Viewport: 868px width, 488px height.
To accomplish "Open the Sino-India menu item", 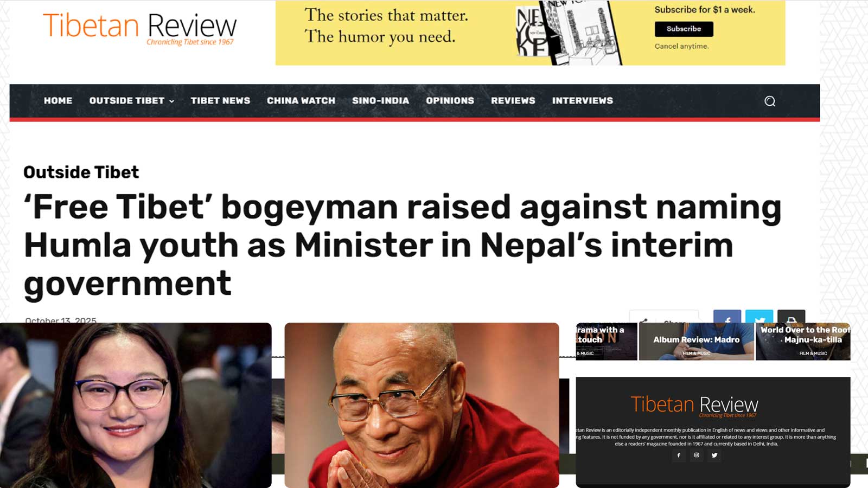I will point(380,100).
